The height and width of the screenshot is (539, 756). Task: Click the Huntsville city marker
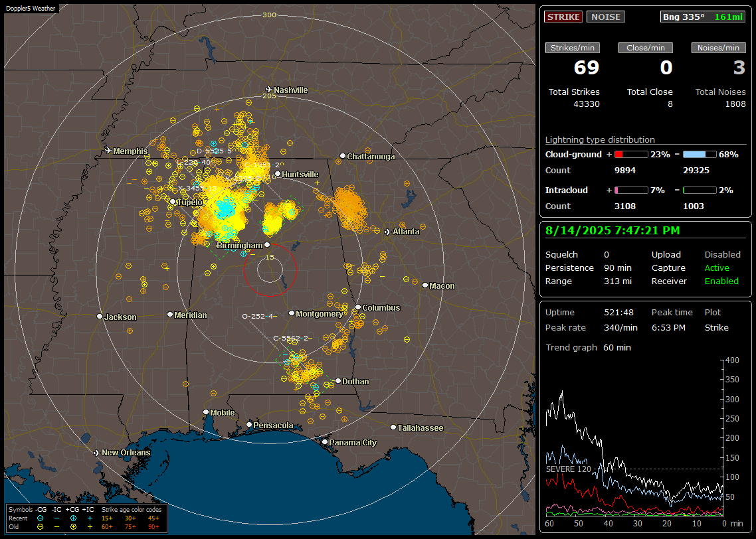point(278,175)
